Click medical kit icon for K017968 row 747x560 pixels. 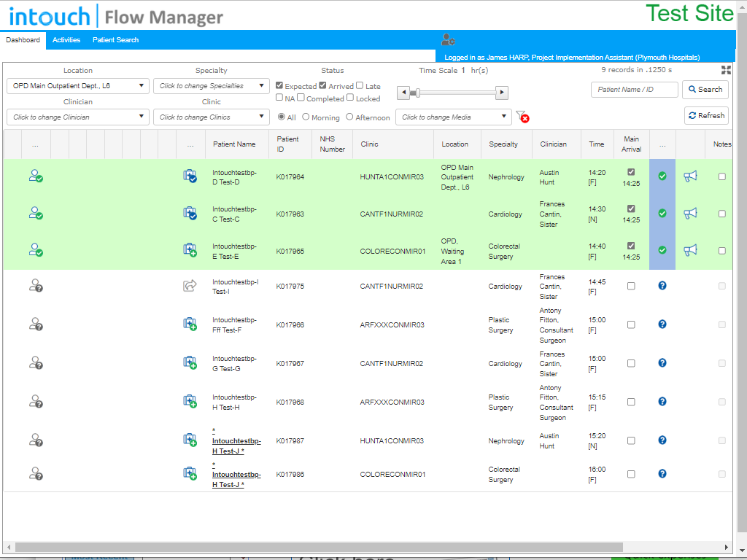pos(190,401)
